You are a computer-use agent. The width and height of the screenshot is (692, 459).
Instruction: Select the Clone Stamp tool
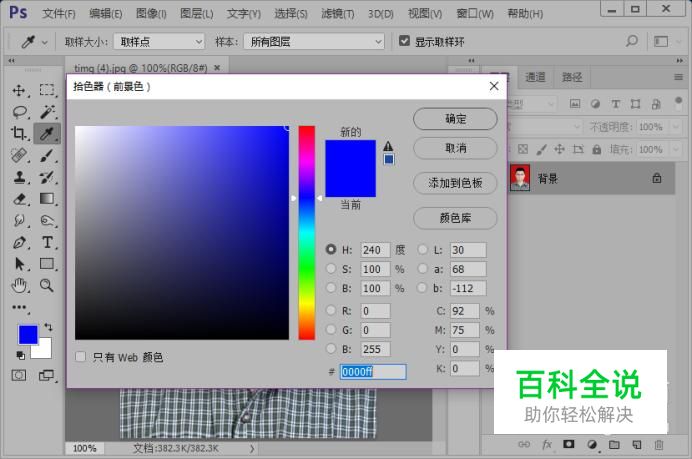(19, 177)
